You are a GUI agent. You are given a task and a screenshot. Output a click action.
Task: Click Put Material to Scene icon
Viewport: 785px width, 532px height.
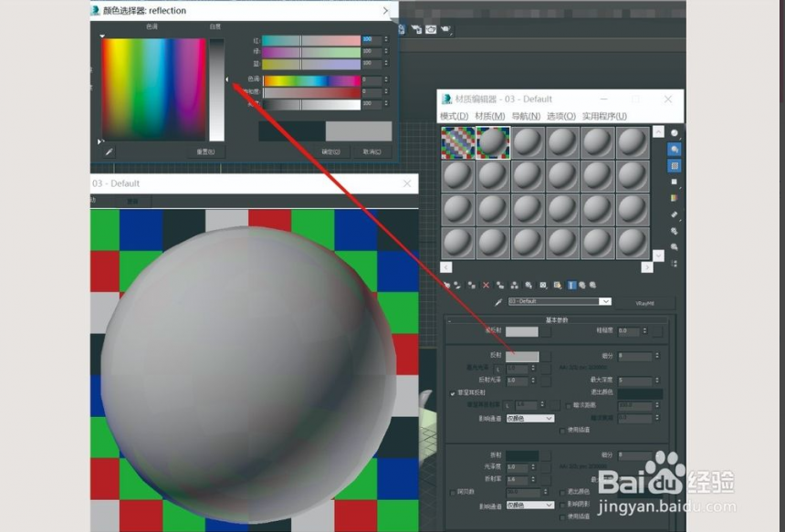point(457,286)
